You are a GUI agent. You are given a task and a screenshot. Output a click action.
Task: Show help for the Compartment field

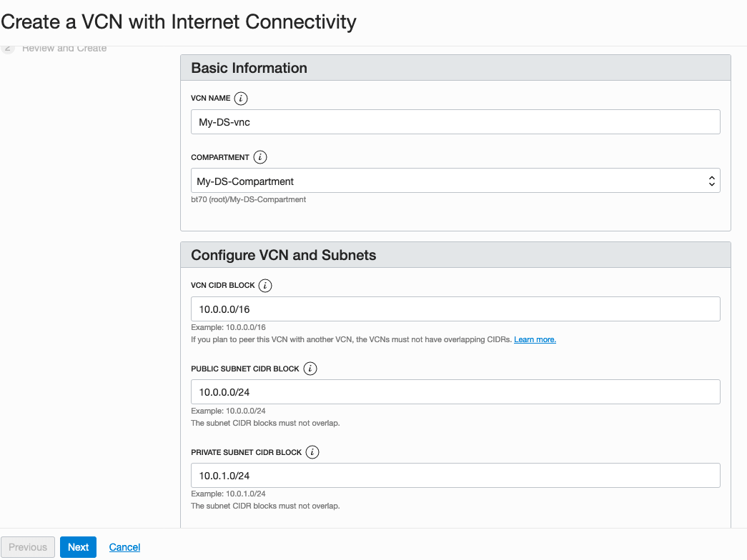pos(260,157)
